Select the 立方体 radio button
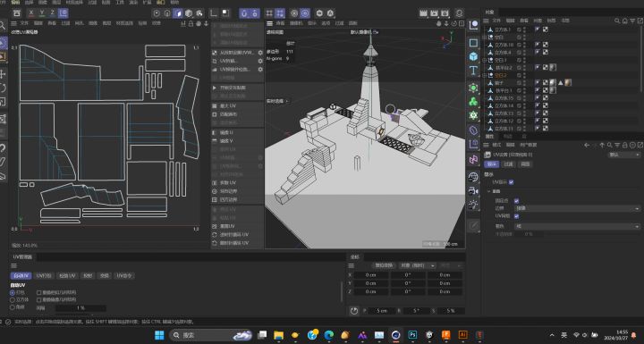644x344 pixels. click(x=13, y=299)
